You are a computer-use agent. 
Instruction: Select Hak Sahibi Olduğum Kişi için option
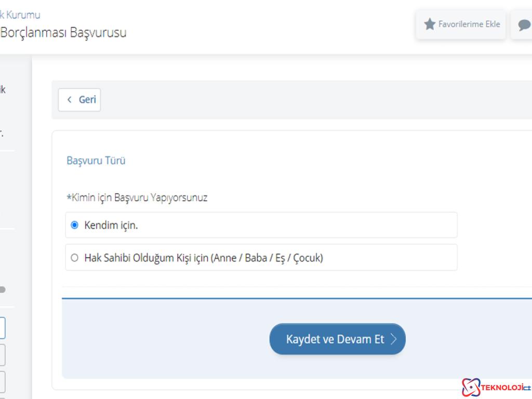(x=74, y=257)
